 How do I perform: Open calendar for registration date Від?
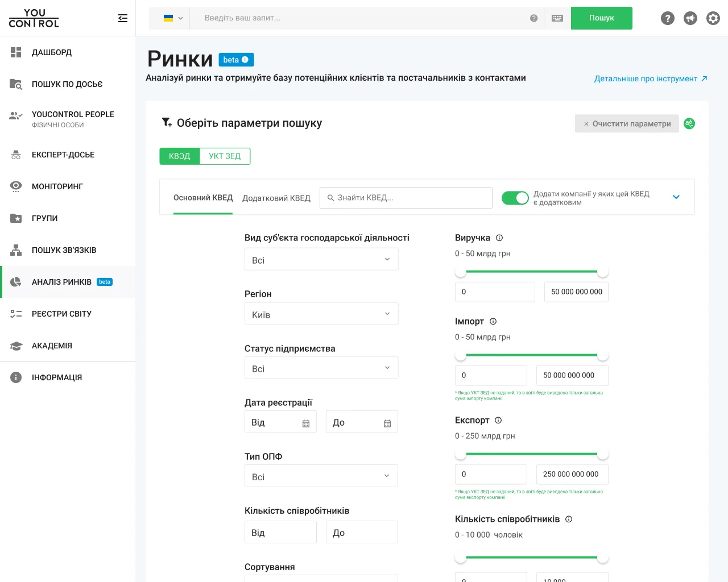(306, 423)
